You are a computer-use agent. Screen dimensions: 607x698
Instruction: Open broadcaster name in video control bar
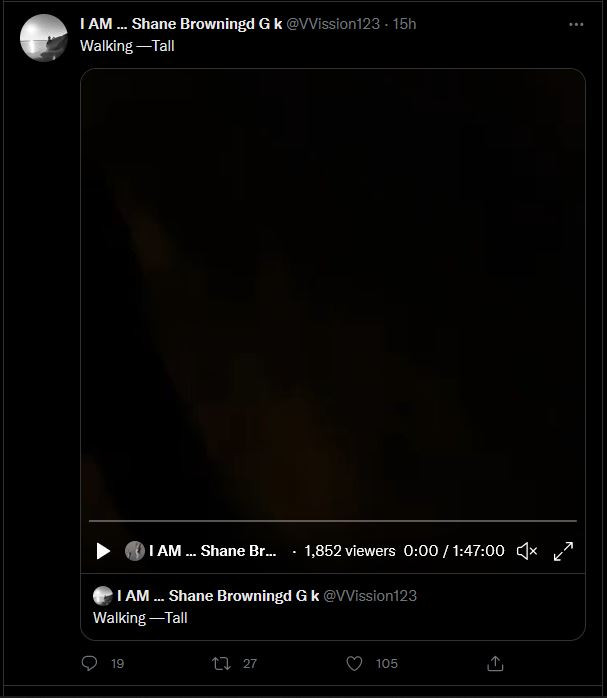click(213, 551)
